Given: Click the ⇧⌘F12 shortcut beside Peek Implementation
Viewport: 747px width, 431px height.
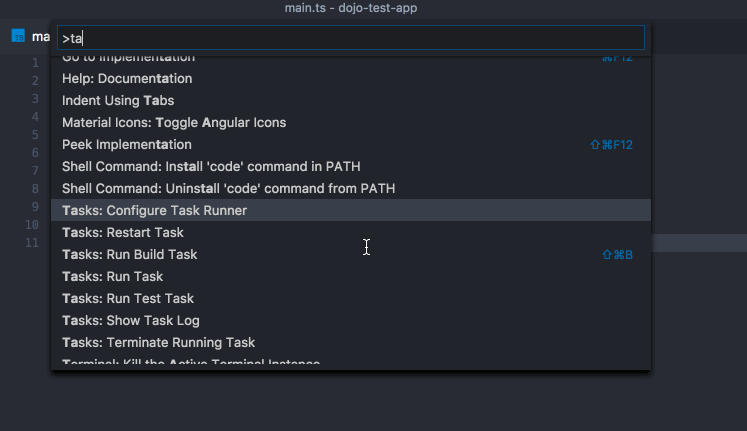Looking at the screenshot, I should tap(611, 145).
